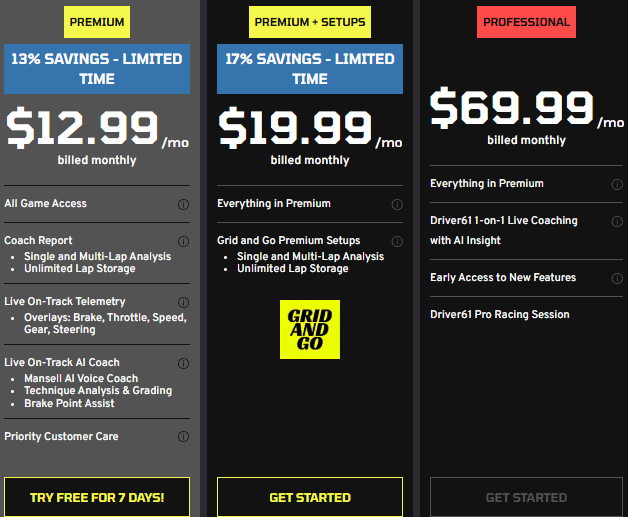628x517 pixels.
Task: Open info icon for Coach Report
Action: pyautogui.click(x=183, y=241)
